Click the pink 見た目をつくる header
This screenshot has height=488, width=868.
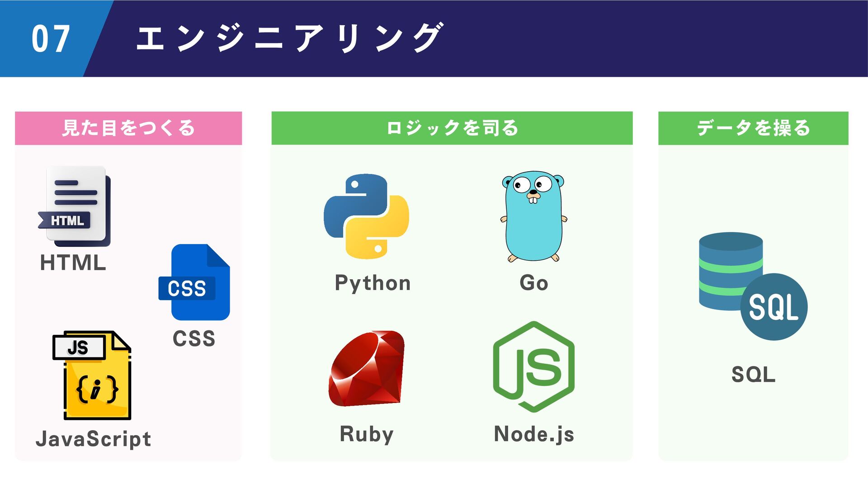pyautogui.click(x=128, y=128)
